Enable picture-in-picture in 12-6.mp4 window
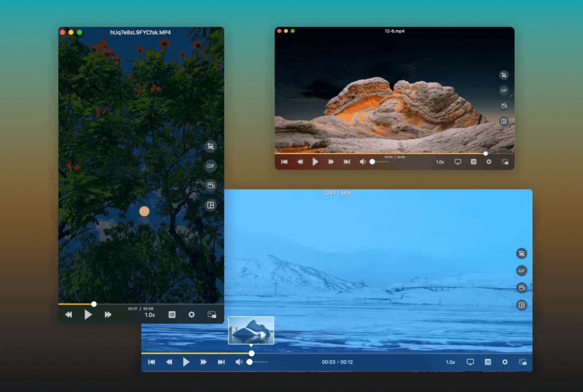 [505, 162]
